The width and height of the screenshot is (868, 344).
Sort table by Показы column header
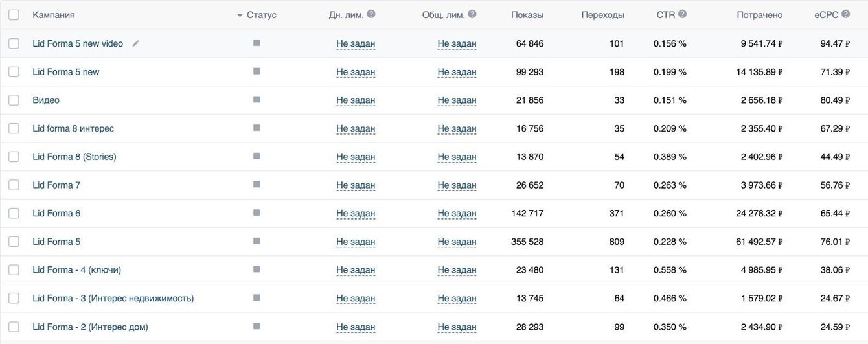pyautogui.click(x=527, y=15)
